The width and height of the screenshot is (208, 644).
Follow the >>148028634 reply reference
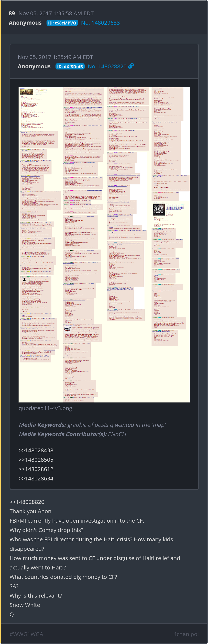tap(36, 479)
